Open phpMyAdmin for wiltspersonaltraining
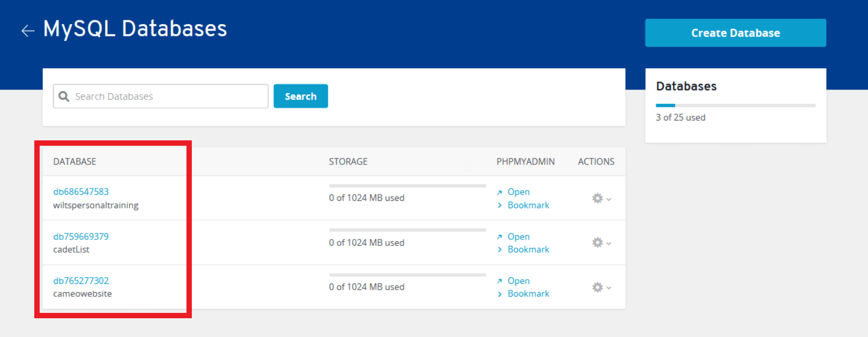 coord(519,192)
